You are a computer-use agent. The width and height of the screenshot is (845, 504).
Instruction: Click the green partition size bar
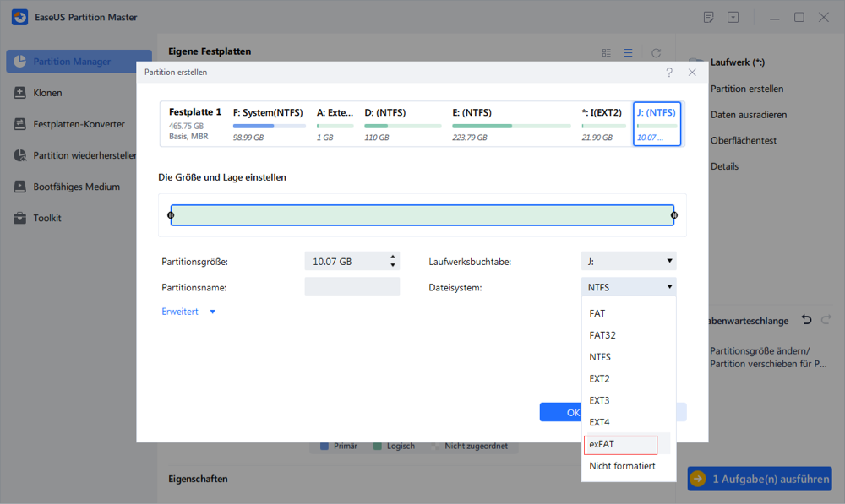click(x=422, y=215)
